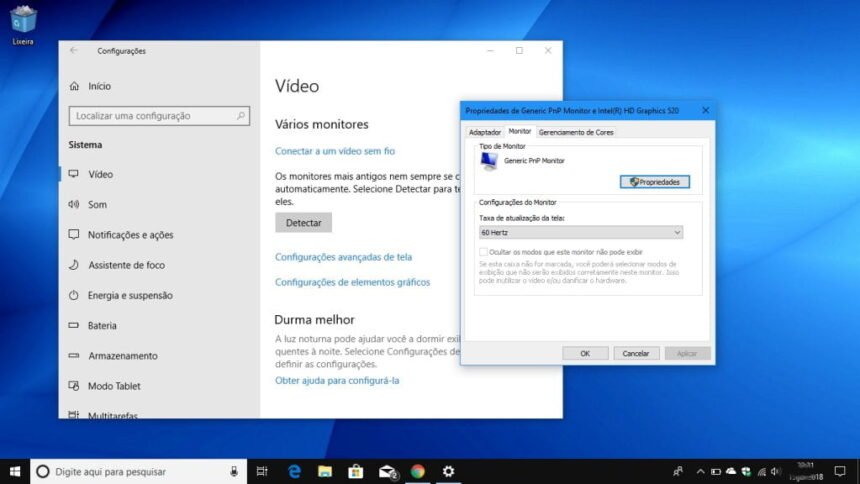
Task: Show hidden tray icons chevron
Action: pos(700,471)
